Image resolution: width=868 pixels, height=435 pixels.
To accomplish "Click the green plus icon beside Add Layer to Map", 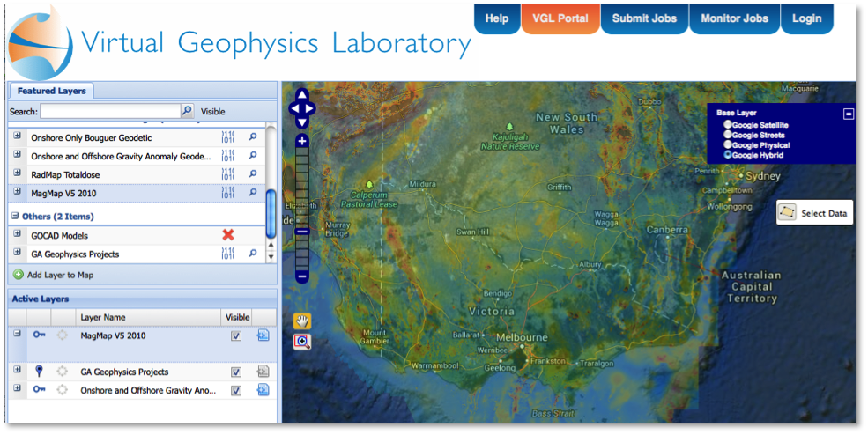I will (x=19, y=275).
